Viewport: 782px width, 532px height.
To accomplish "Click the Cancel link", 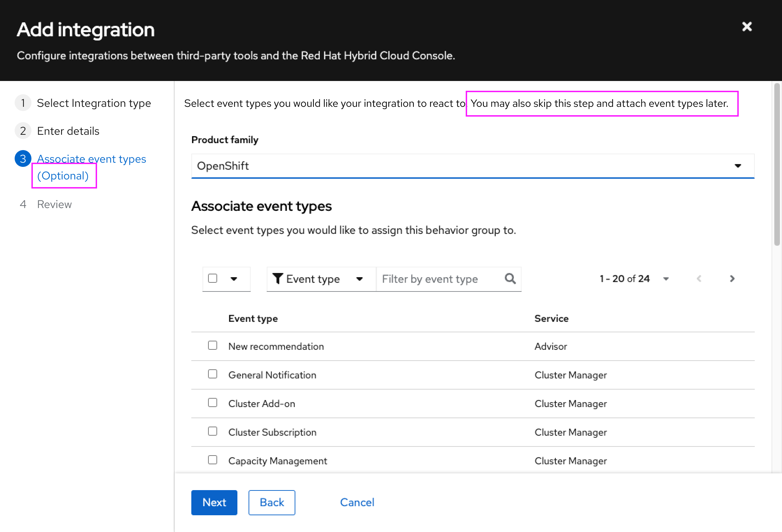I will click(x=357, y=502).
